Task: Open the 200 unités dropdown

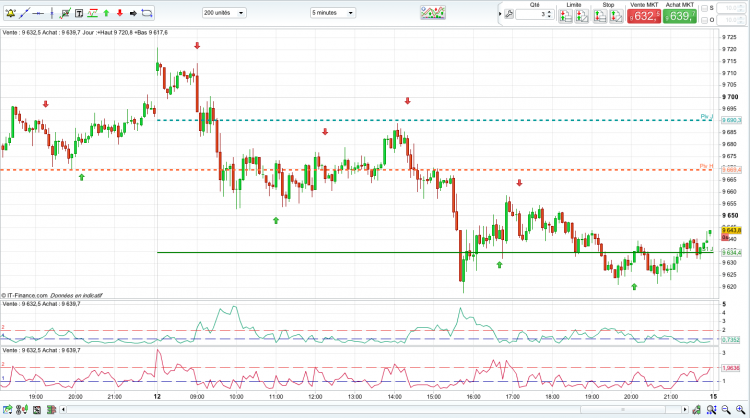Action: [224, 13]
